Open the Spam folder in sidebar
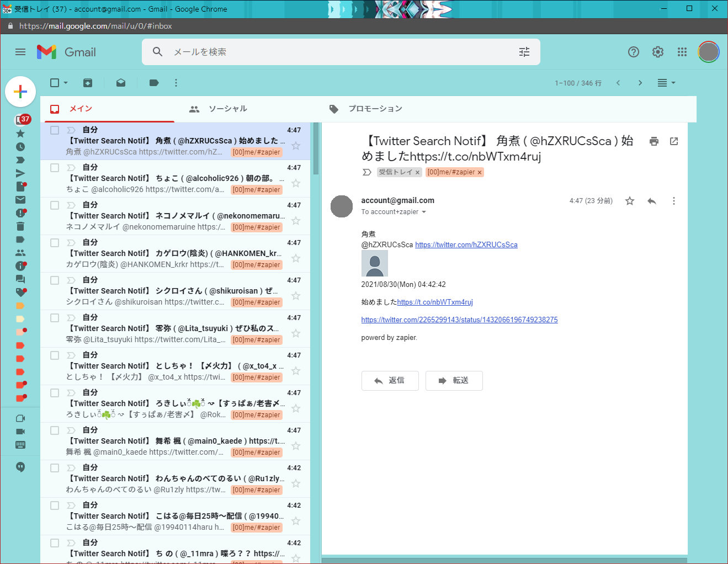Image resolution: width=728 pixels, height=564 pixels. (x=20, y=213)
